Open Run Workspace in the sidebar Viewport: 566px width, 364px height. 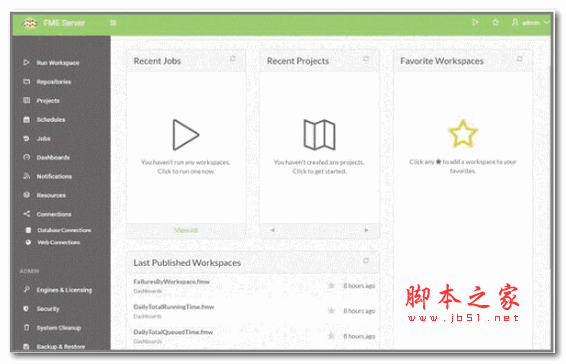point(58,63)
